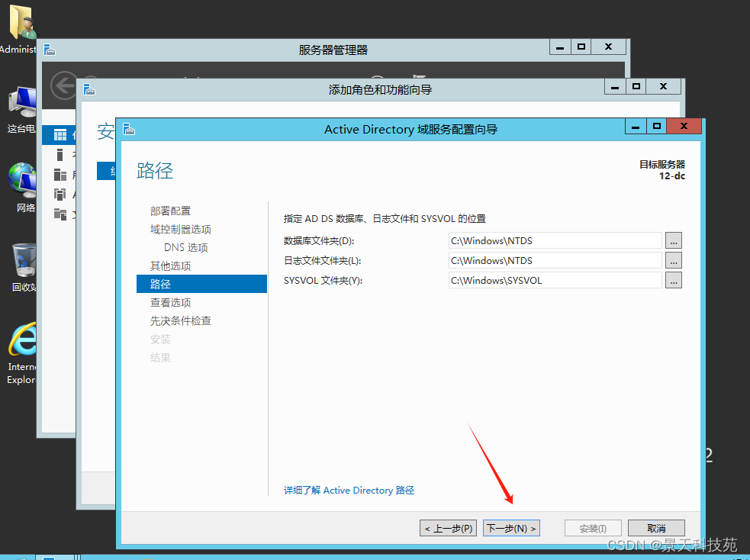
Task: Select the fourth role icon in 服务器管理器 sidebar
Action: click(x=60, y=194)
